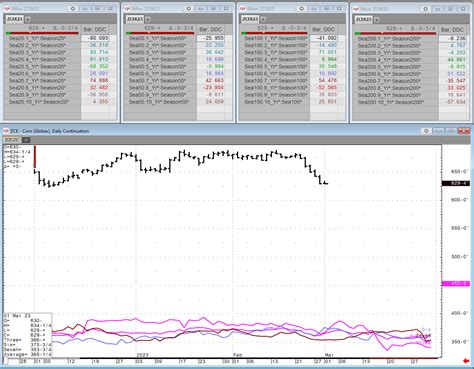Select row Sea100.10_Yr* Sea100*
Viewport: 474px width, 369px height.
pos(275,102)
